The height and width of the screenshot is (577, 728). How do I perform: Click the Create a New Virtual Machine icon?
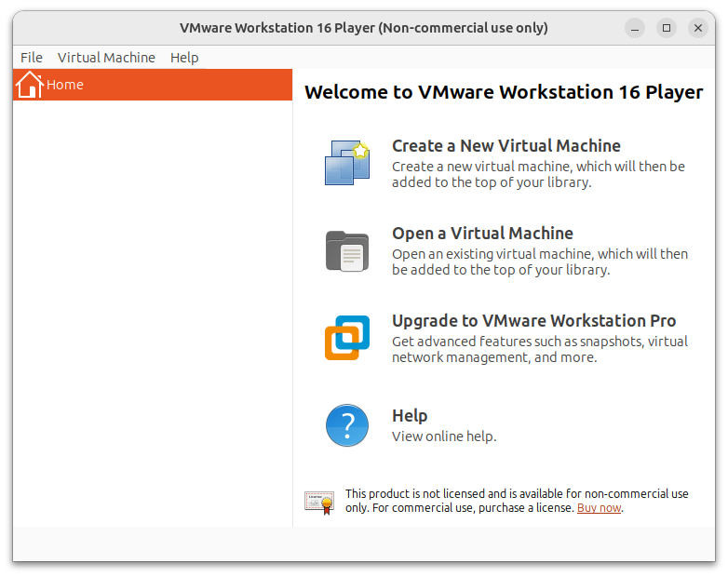coord(347,164)
